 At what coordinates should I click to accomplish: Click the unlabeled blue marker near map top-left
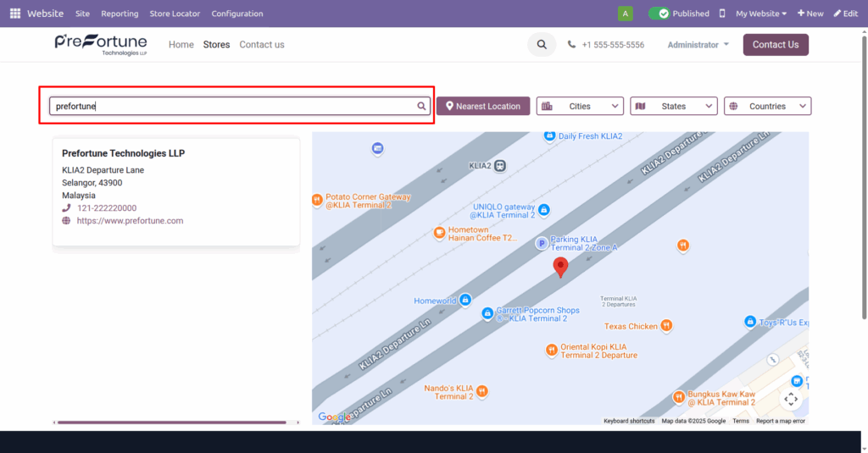pos(377,149)
